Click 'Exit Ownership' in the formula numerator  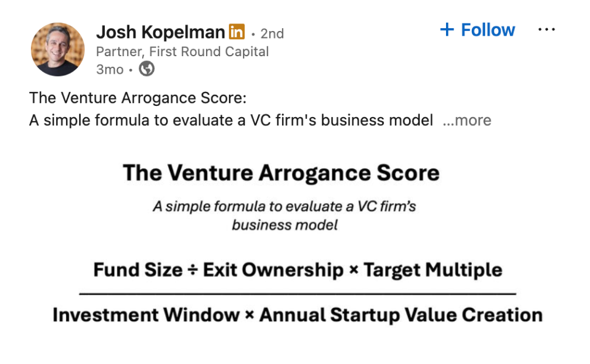point(273,270)
